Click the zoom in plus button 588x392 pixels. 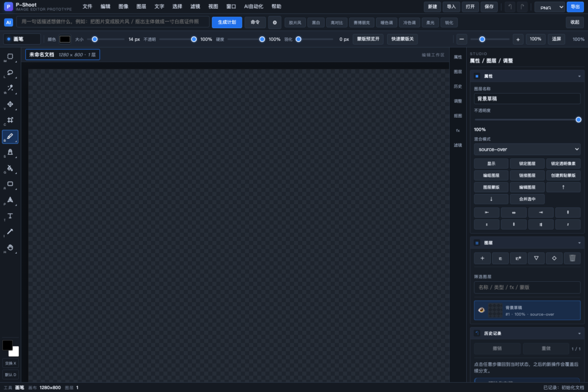pos(518,40)
